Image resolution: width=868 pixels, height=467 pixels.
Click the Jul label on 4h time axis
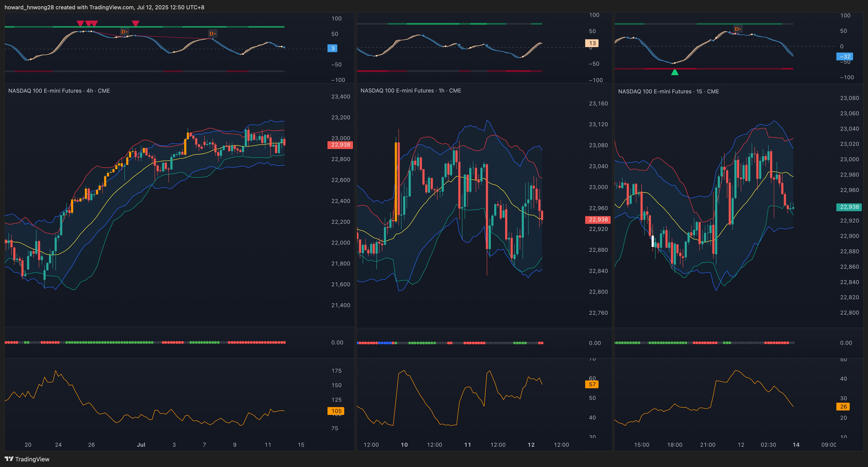141,445
